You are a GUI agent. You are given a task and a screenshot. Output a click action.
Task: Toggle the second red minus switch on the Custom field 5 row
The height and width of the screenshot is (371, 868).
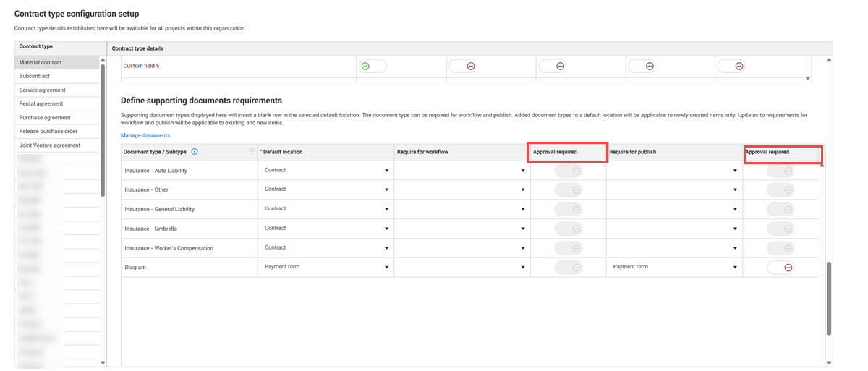(553, 66)
